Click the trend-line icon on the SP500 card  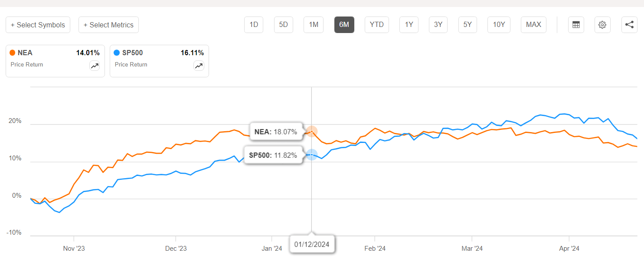click(199, 66)
